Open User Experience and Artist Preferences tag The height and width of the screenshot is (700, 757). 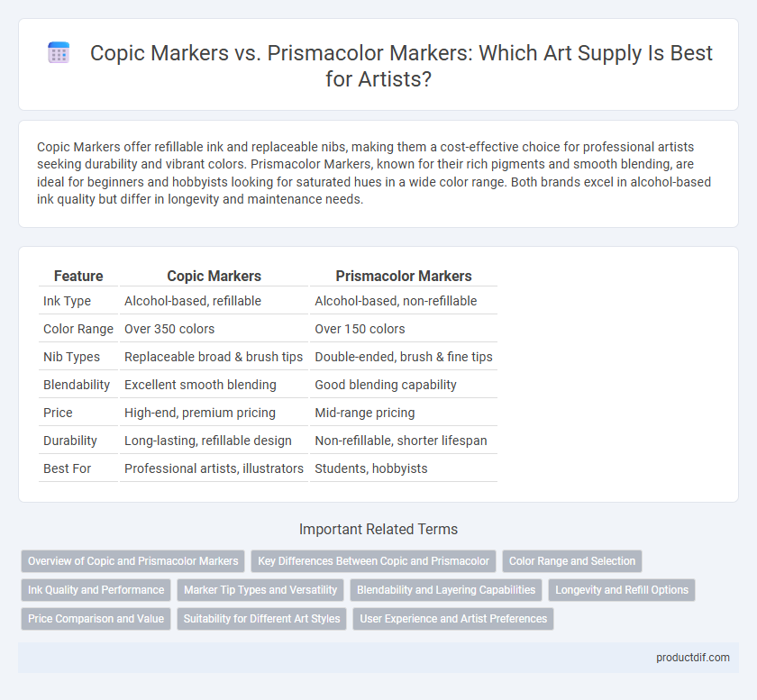pos(453,619)
